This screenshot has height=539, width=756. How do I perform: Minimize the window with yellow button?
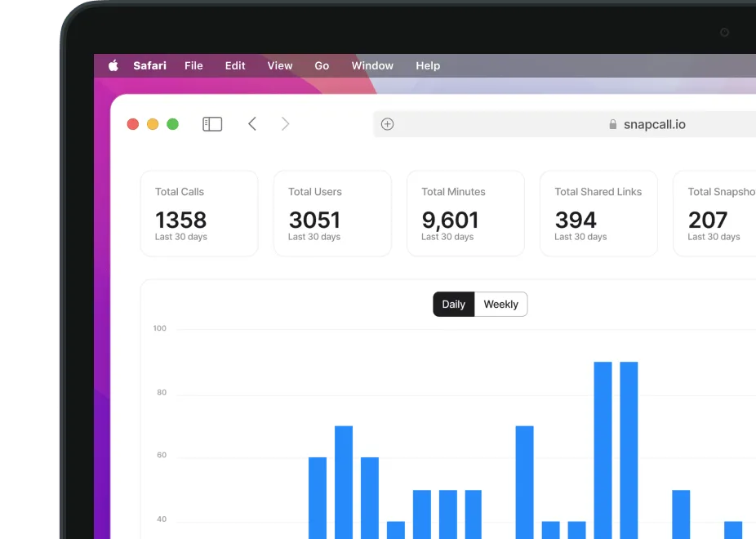point(153,124)
